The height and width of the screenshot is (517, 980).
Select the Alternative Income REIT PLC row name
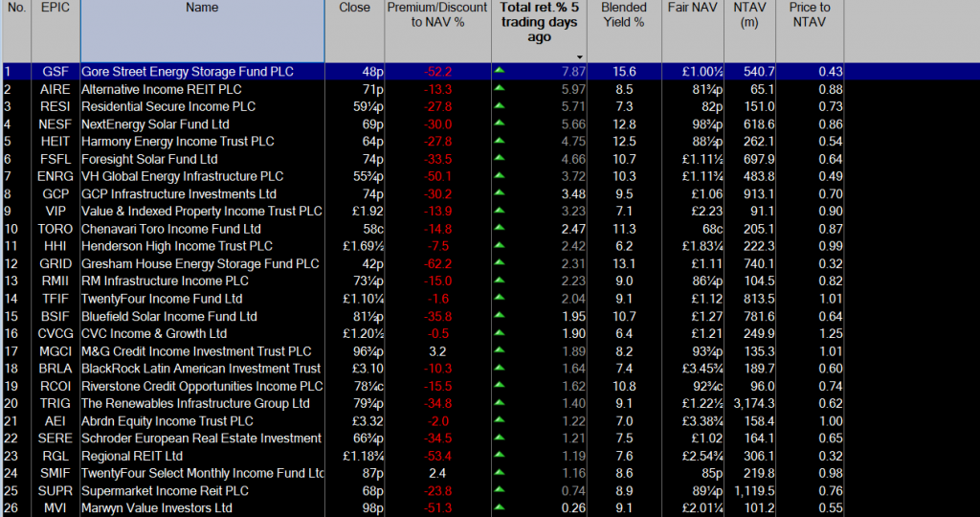point(161,89)
